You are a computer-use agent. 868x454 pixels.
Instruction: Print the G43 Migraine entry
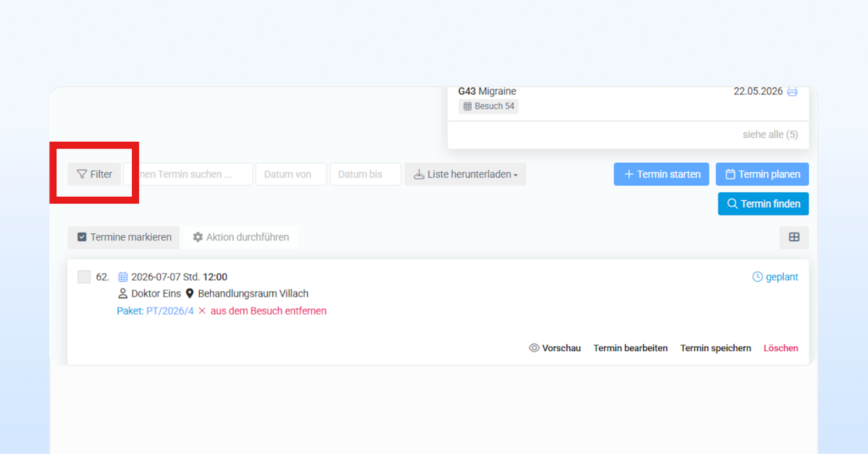(792, 92)
